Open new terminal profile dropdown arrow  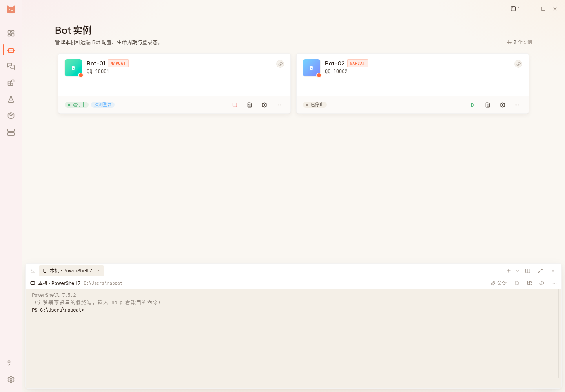coord(518,271)
